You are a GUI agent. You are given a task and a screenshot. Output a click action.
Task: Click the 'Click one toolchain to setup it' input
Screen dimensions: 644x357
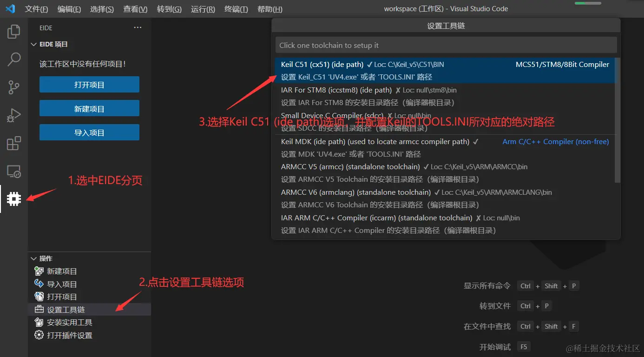point(446,45)
